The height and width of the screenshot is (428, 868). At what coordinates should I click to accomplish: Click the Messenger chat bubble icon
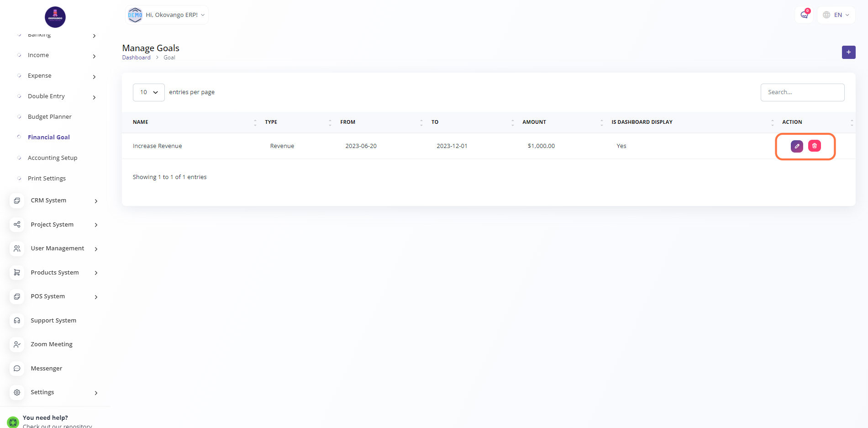click(17, 369)
